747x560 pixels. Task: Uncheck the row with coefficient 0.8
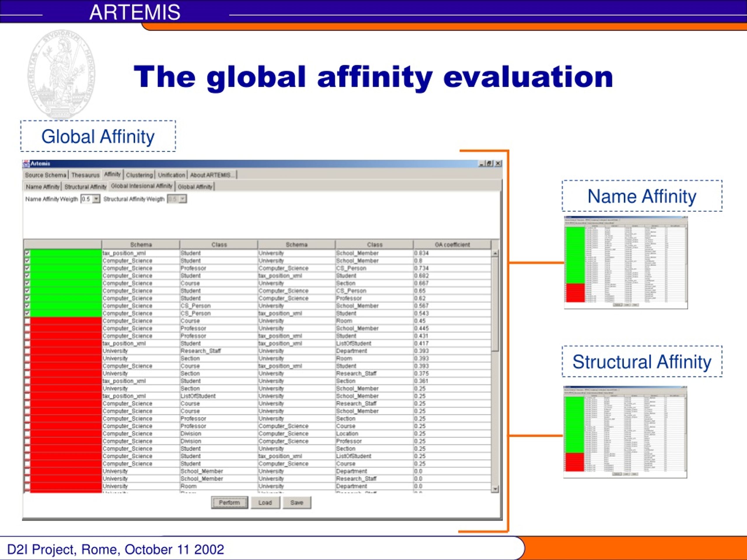click(x=27, y=260)
